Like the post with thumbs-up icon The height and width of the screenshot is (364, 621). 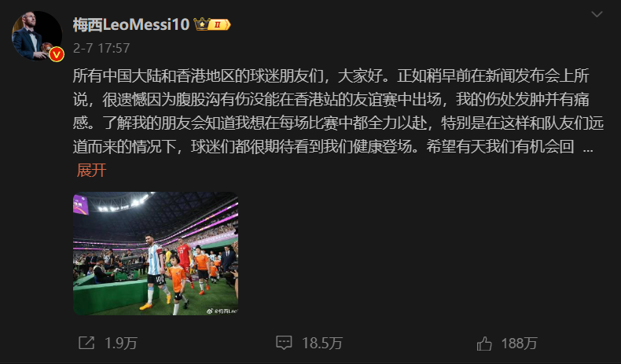484,343
